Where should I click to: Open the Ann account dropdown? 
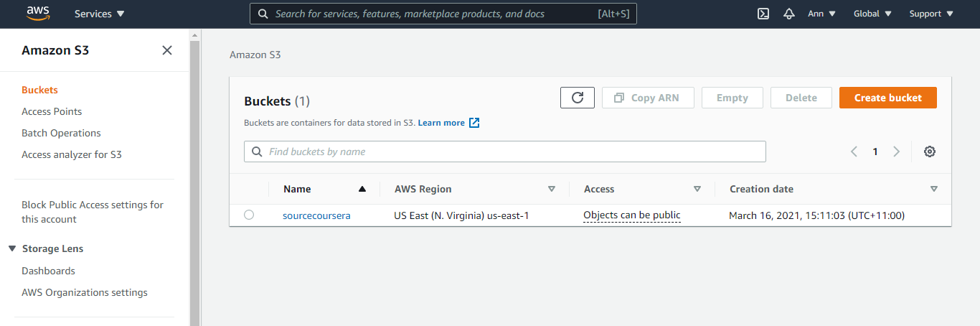pyautogui.click(x=821, y=14)
